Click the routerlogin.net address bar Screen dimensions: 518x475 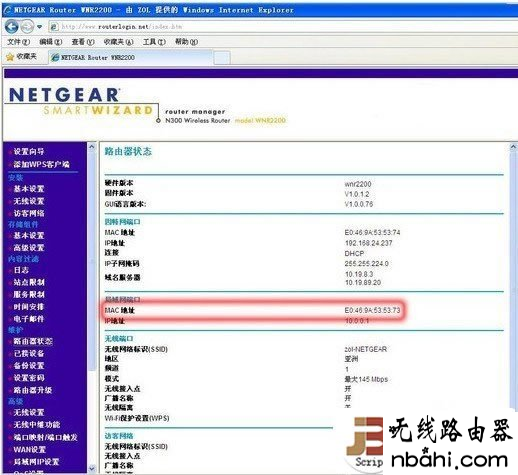tap(283, 27)
